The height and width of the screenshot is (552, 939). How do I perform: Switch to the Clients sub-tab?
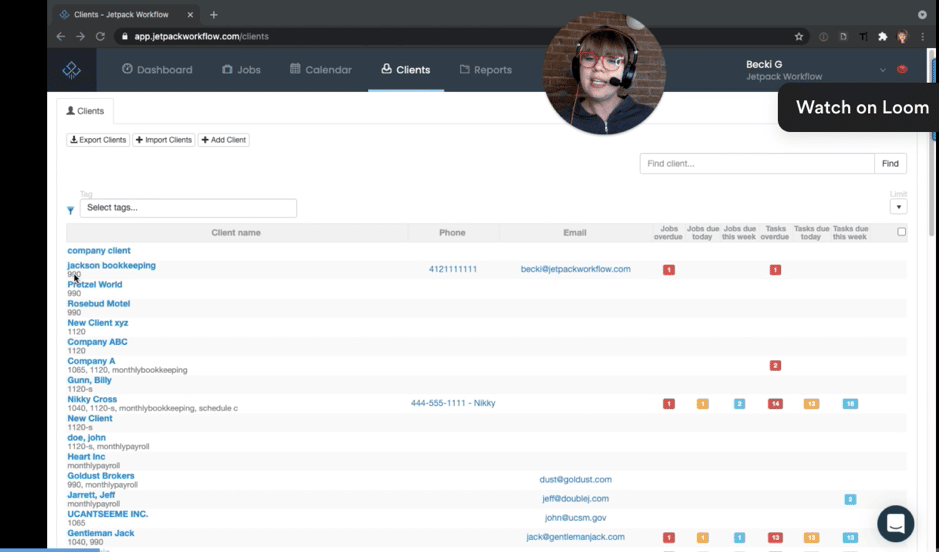coord(85,111)
